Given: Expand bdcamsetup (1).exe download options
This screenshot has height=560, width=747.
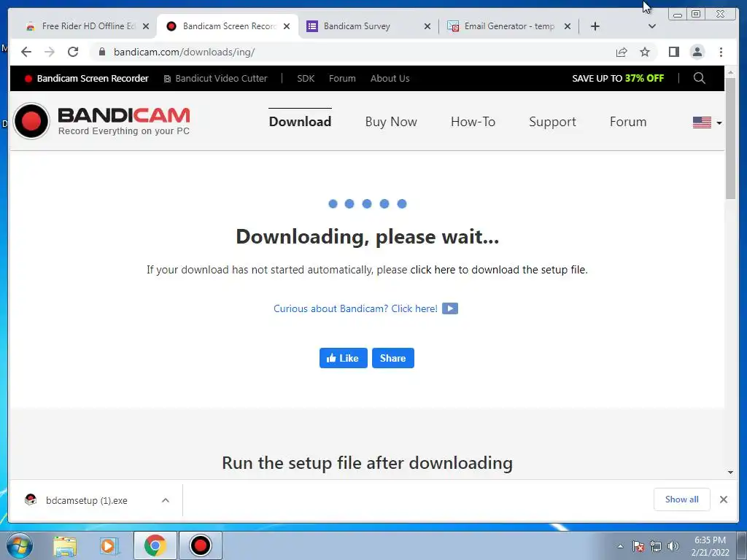Looking at the screenshot, I should tap(166, 500).
